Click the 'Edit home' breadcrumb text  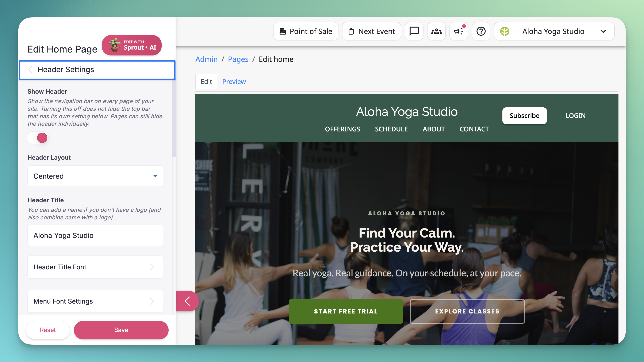point(276,59)
